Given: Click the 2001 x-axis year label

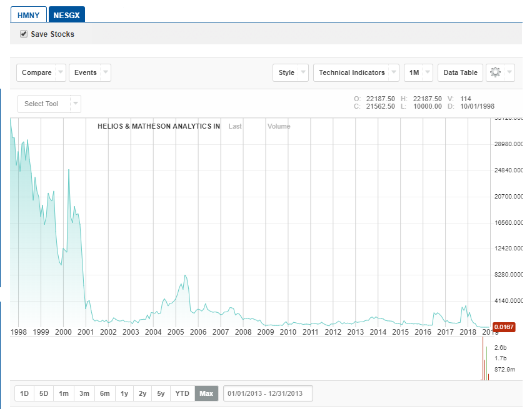Looking at the screenshot, I should (86, 332).
